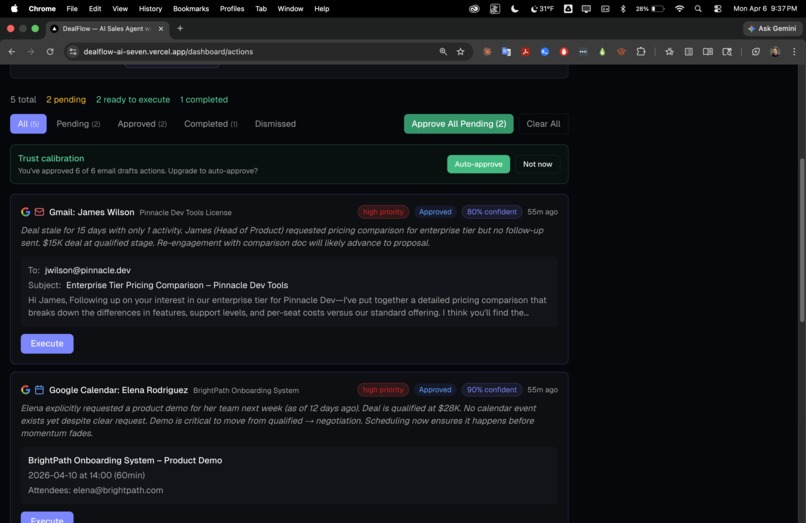Viewport: 806px width, 523px height.
Task: Open the profile avatar in Chrome toolbar
Action: tap(775, 51)
